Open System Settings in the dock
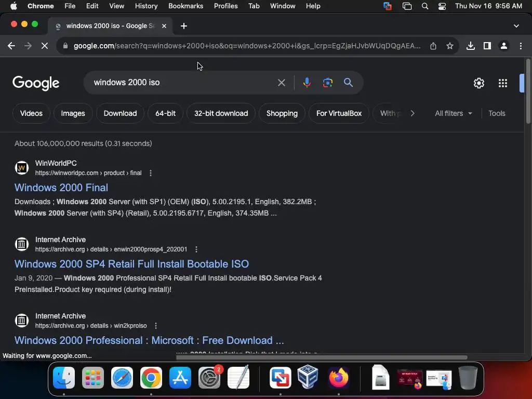 (x=209, y=378)
